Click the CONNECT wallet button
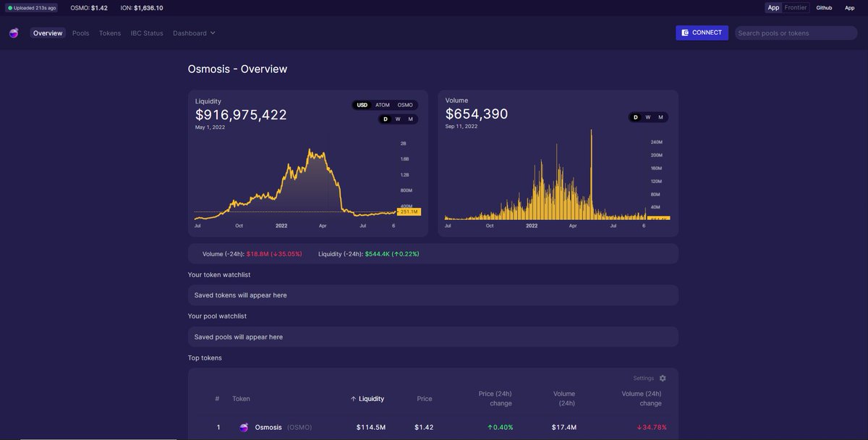 (x=702, y=33)
